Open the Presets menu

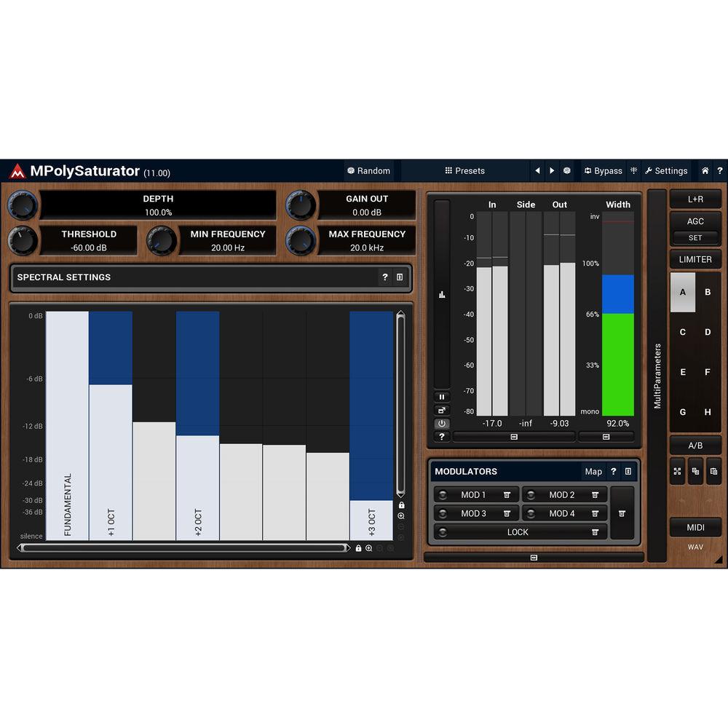click(x=464, y=171)
